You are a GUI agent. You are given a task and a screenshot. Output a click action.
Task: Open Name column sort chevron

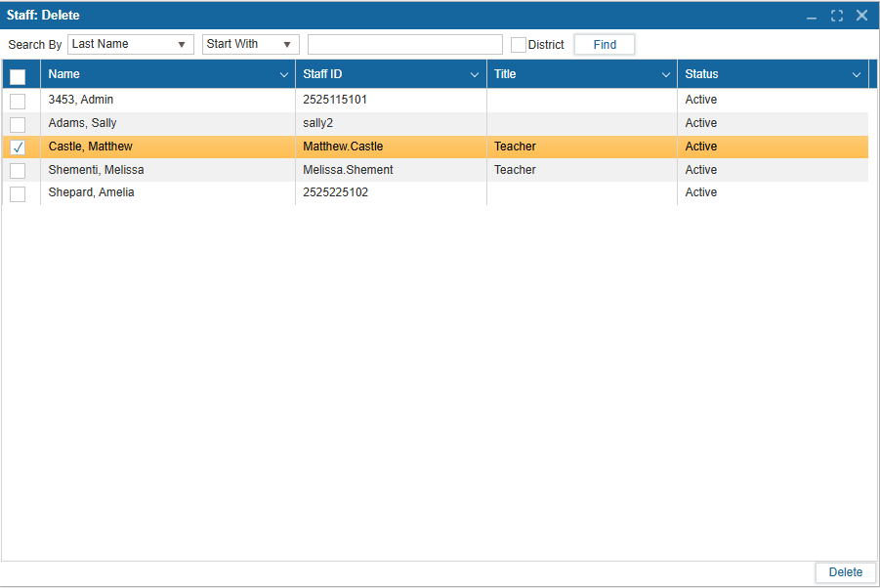point(284,75)
